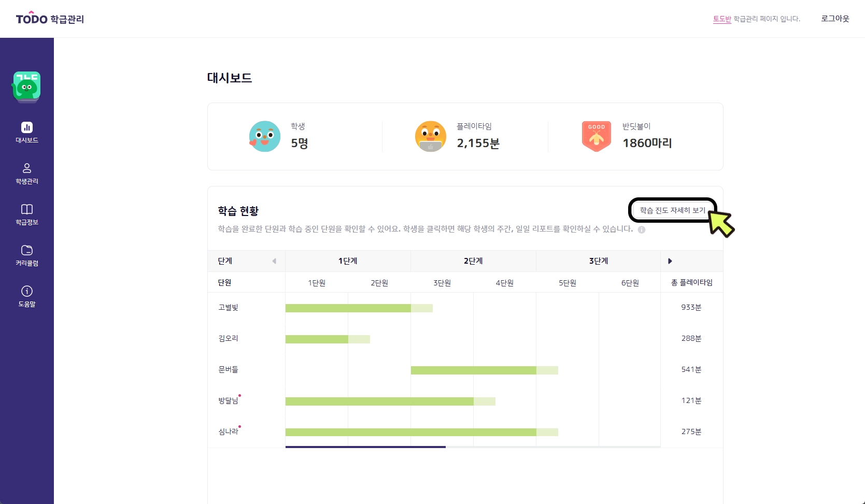Open 문버들 student report
The height and width of the screenshot is (504, 865).
pyautogui.click(x=228, y=370)
